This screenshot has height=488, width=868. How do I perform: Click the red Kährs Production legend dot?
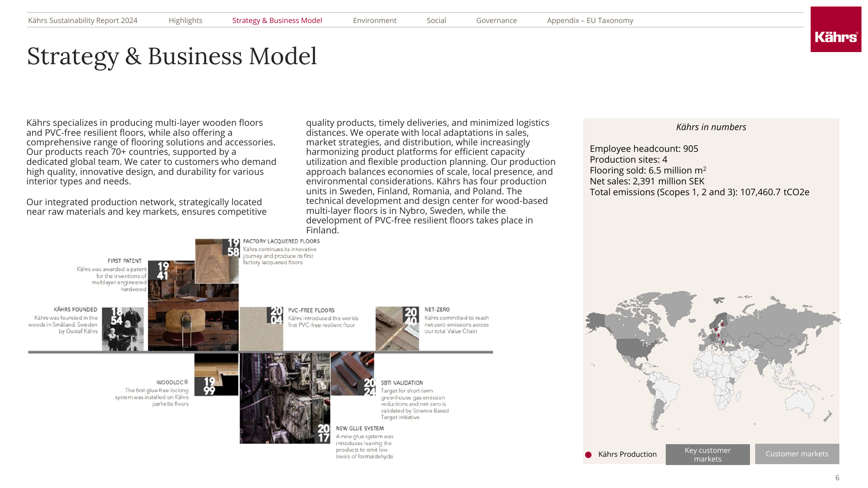588,455
